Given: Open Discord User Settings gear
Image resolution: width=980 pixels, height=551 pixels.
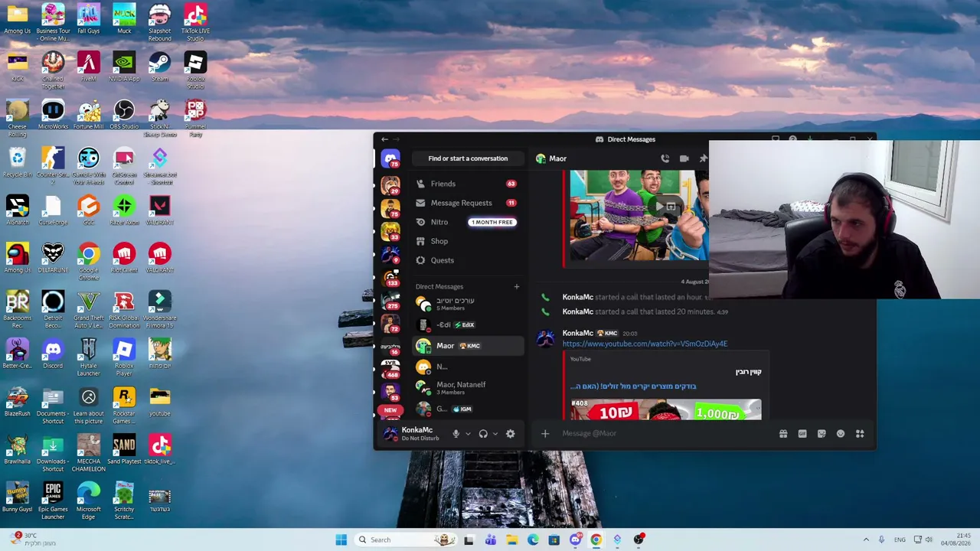Looking at the screenshot, I should 511,434.
